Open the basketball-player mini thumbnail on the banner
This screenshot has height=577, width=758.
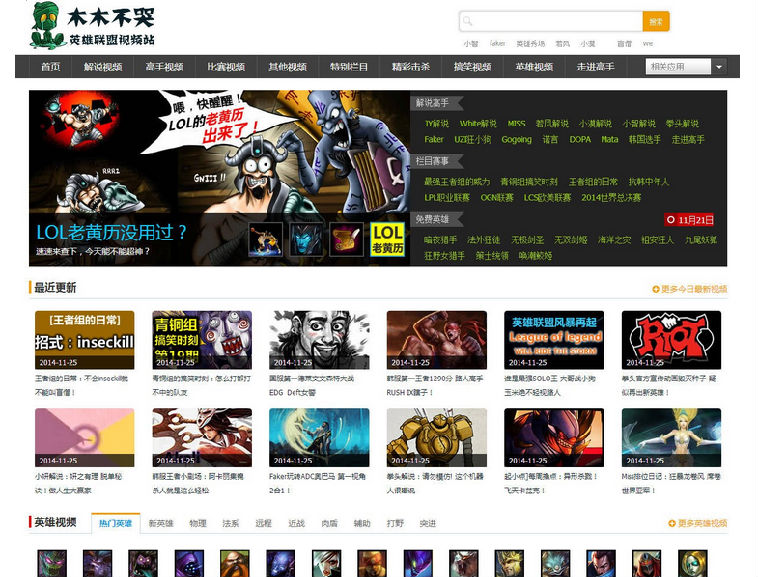tap(265, 239)
